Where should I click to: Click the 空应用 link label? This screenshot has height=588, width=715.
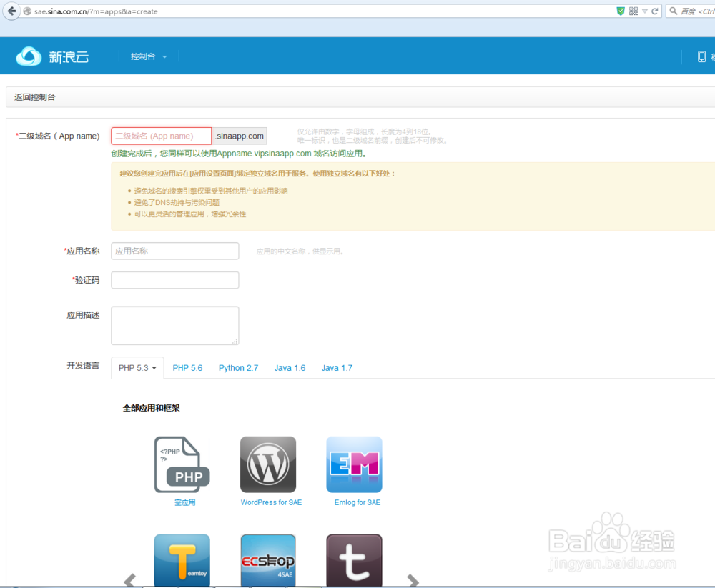coord(184,502)
